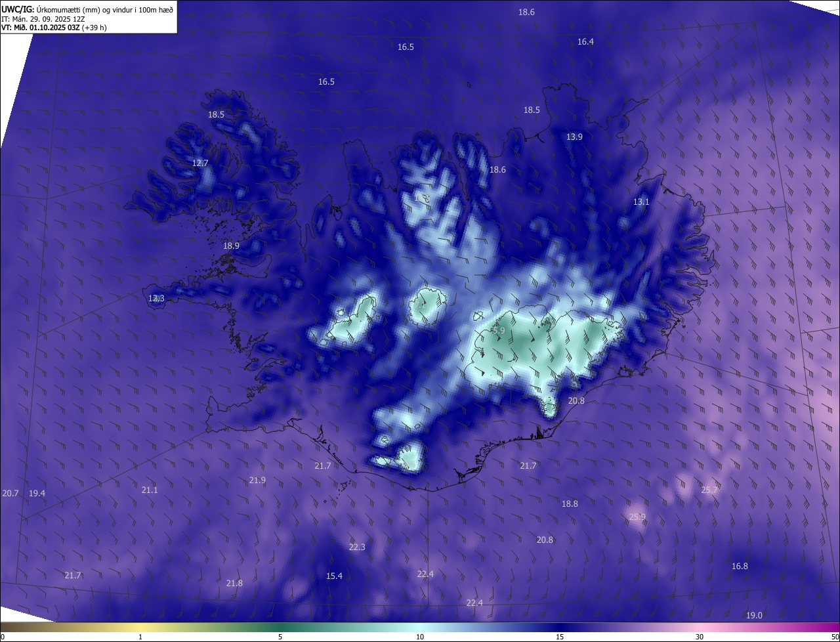Select the 21.1 value label
Image resolution: width=840 pixels, height=642 pixels.
pyautogui.click(x=150, y=490)
